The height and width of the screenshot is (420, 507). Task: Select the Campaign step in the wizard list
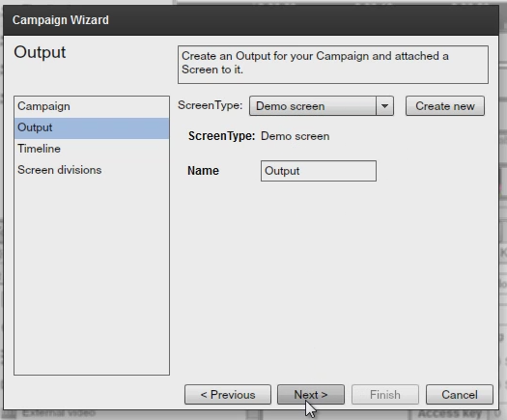coord(92,106)
